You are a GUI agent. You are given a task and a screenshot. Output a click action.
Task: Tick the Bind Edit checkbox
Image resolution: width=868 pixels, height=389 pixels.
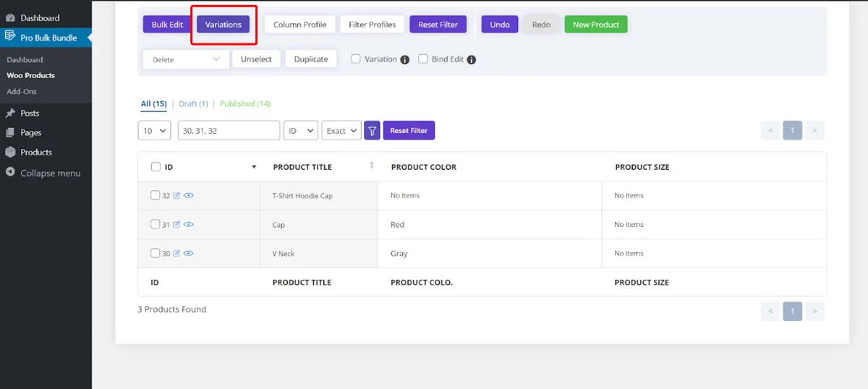click(x=423, y=59)
